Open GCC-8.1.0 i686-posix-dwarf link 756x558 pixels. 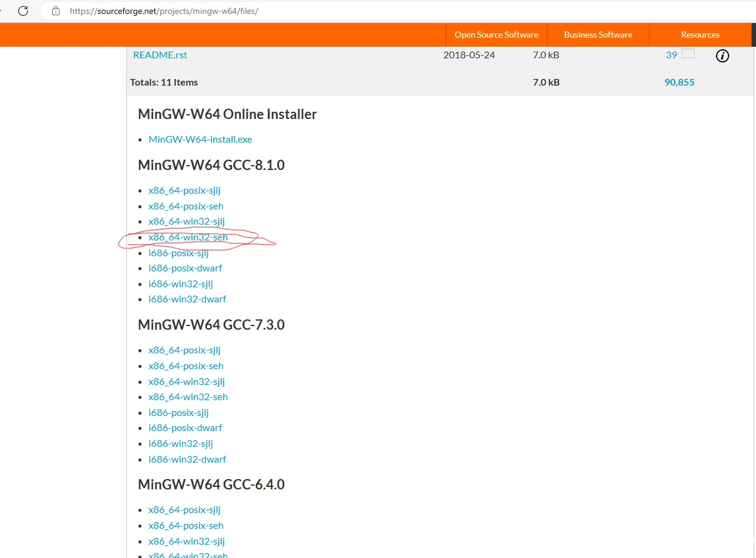[185, 268]
